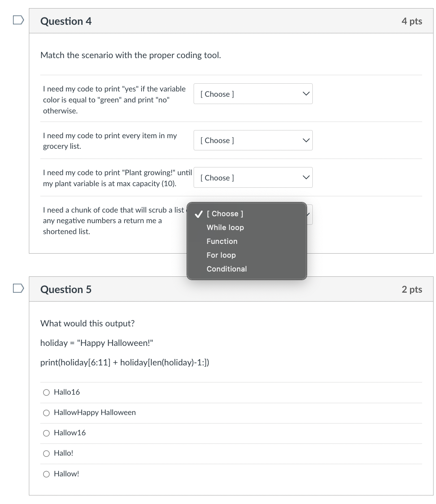436x504 pixels.
Task: Click the chevron on the first Choose dropdown
Action: coord(305,93)
